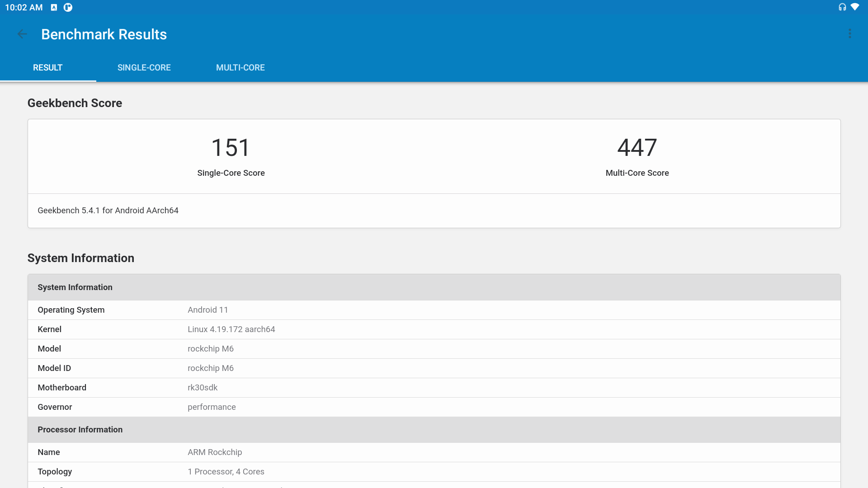The image size is (868, 488).
Task: Tap the Benchmark Results title
Action: point(104,34)
